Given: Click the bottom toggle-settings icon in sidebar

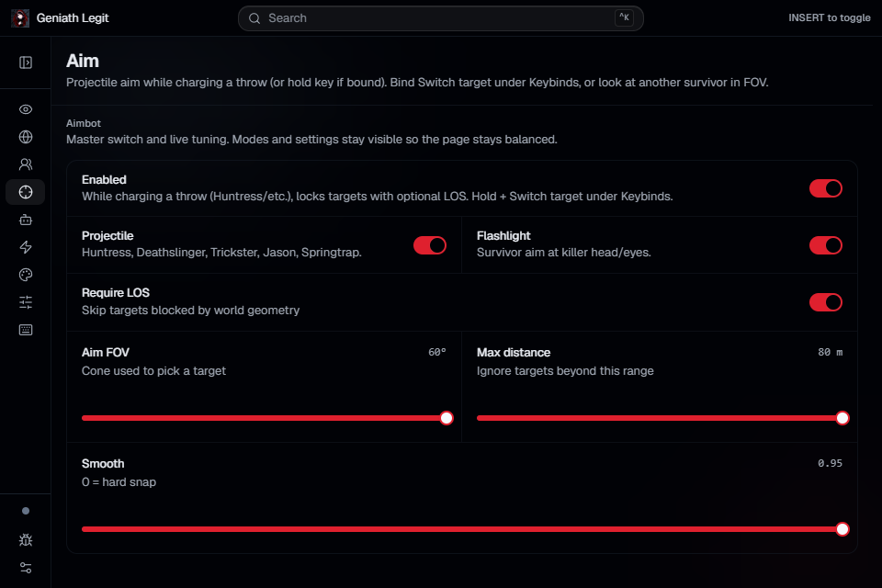Looking at the screenshot, I should pos(26,568).
